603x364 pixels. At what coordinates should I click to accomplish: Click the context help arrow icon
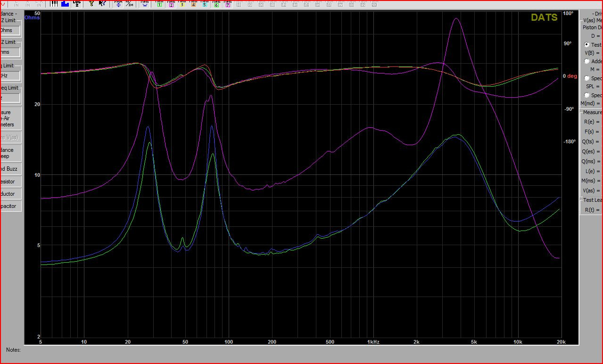[102, 4]
